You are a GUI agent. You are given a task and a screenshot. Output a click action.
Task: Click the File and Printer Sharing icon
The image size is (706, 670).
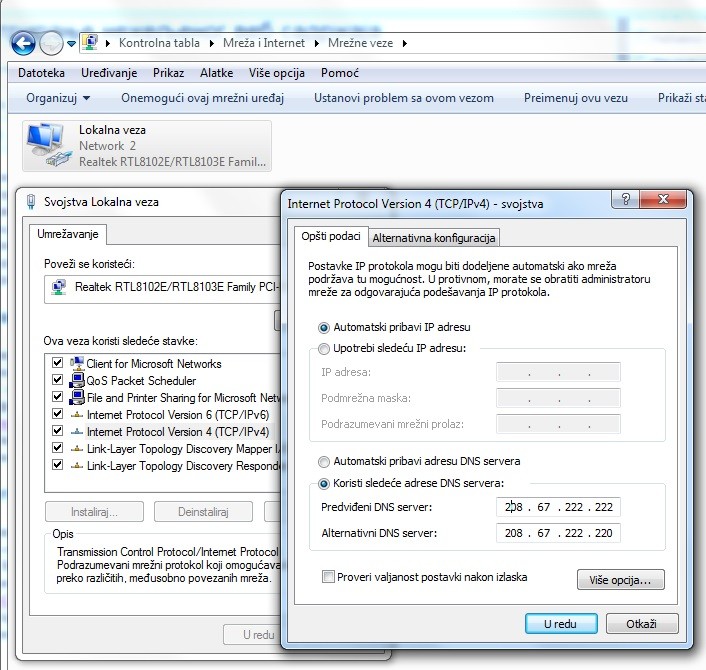(x=76, y=398)
